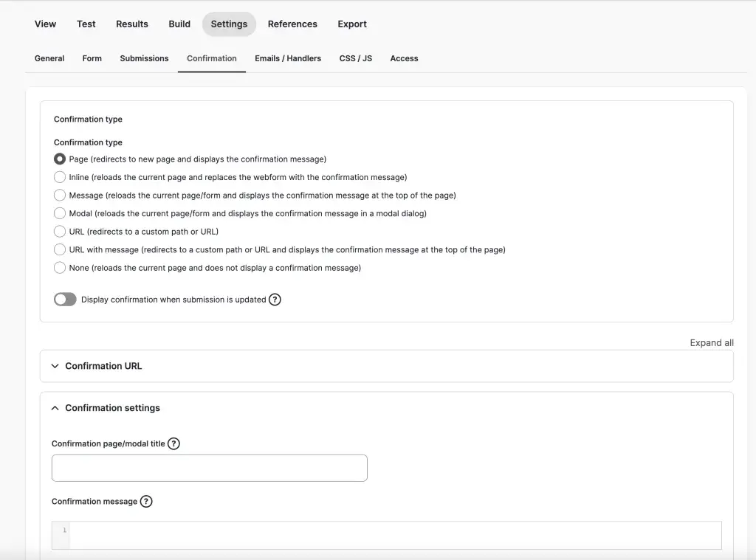Click into the Confirmation message code editor
The image size is (756, 560).
point(394,535)
